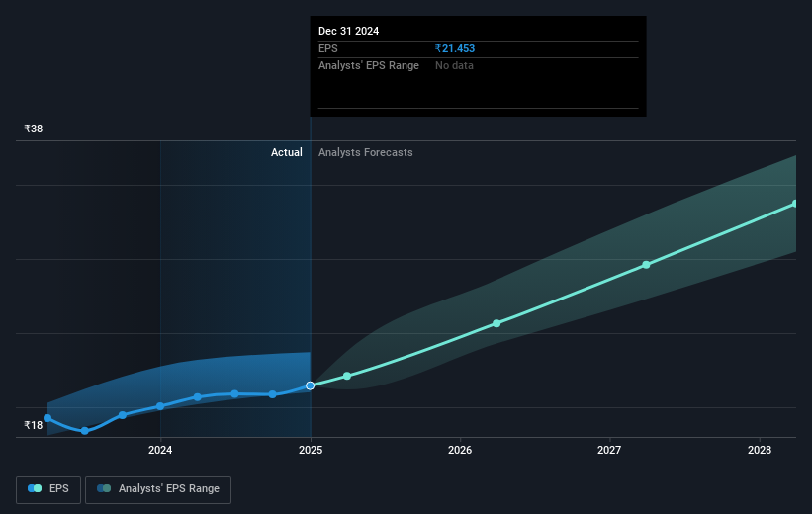
Task: Click the 'Actual' section label
Action: [x=287, y=152]
